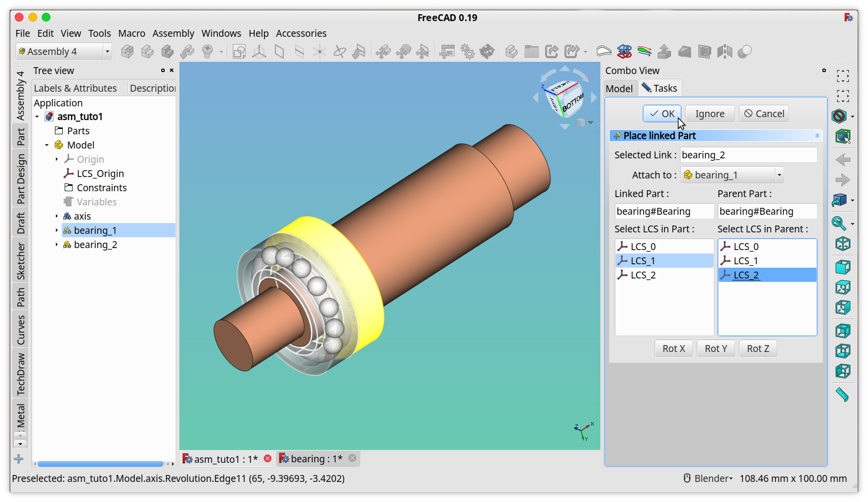Select LCS_0 in Select LCS in Part list
Screen dimensions: 868x502
pyautogui.click(x=664, y=247)
